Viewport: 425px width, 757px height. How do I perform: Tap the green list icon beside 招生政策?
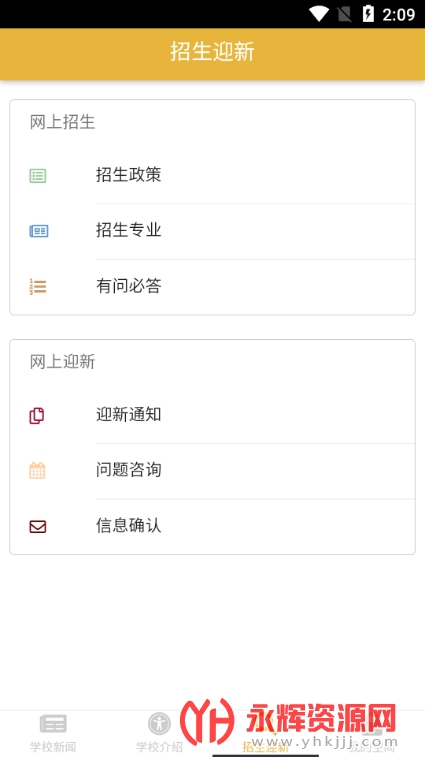pos(38,176)
